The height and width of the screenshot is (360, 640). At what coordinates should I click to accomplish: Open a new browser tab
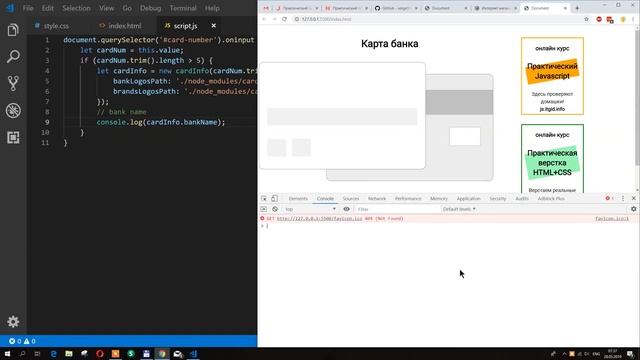[577, 8]
